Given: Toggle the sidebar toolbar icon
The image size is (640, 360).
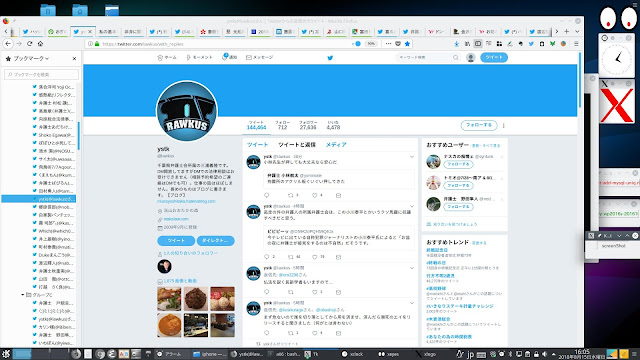Looking at the screenshot, I should click(x=478, y=44).
